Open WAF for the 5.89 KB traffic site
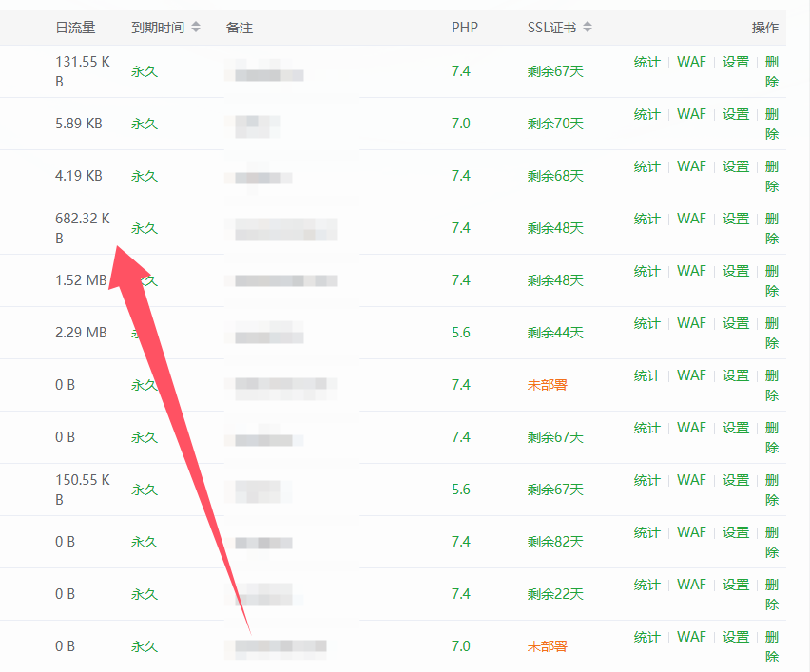The width and height of the screenshot is (810, 672). 691,114
